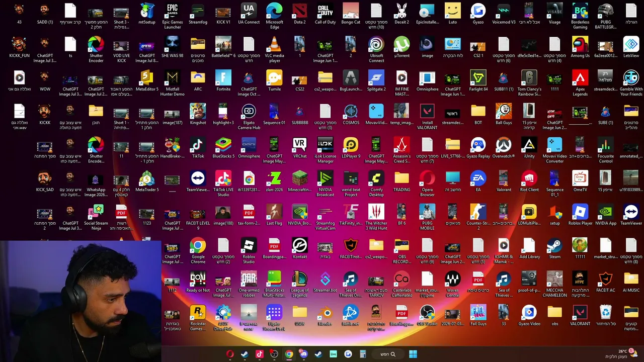Click the BlueStacks 5 shortcut
Screen dimensions: 644x362
click(x=223, y=148)
